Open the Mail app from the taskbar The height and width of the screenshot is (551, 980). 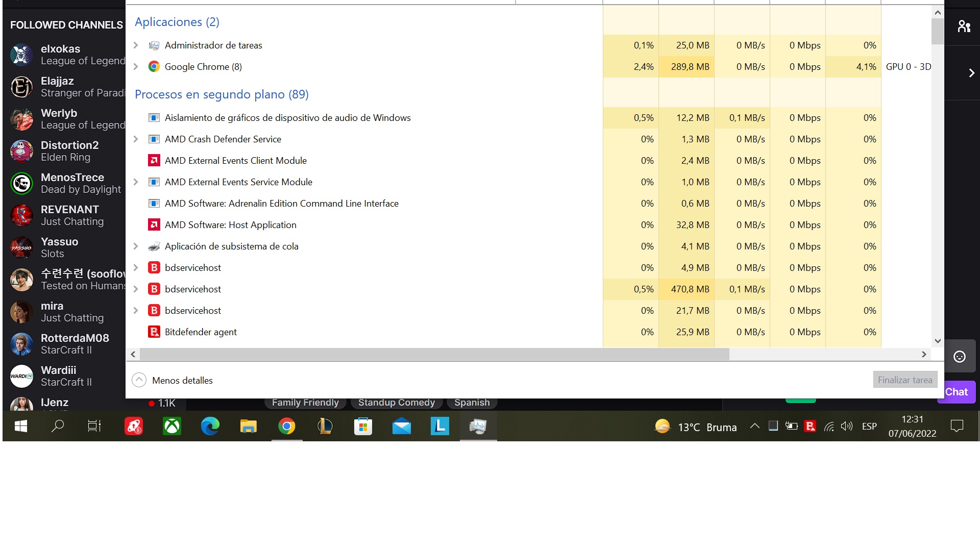point(402,427)
